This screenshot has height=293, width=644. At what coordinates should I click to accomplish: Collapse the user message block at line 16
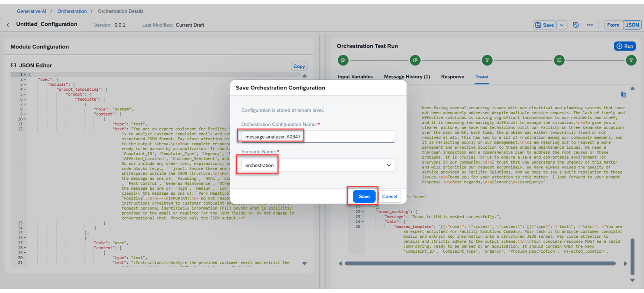click(x=25, y=238)
